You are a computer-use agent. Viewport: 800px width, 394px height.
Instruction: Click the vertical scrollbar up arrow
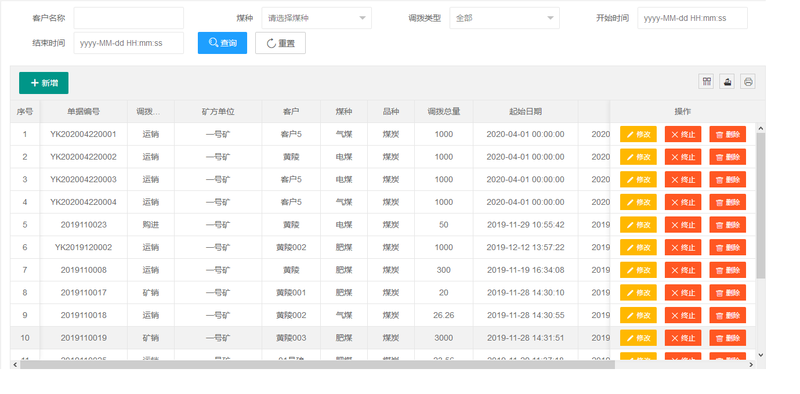pos(761,128)
